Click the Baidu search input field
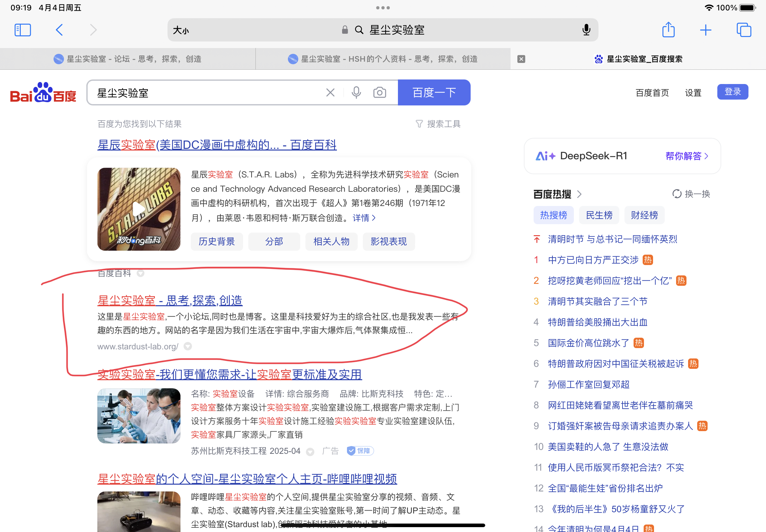766x532 pixels. 207,92
